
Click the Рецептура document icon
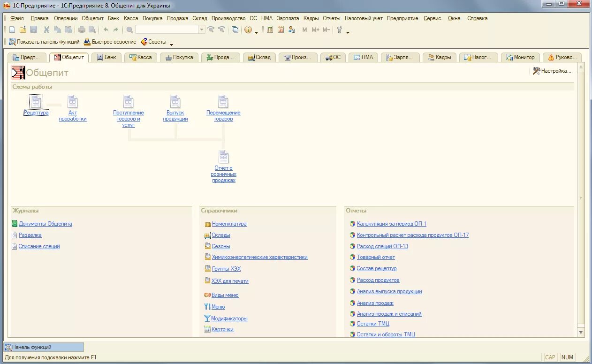[x=36, y=101]
